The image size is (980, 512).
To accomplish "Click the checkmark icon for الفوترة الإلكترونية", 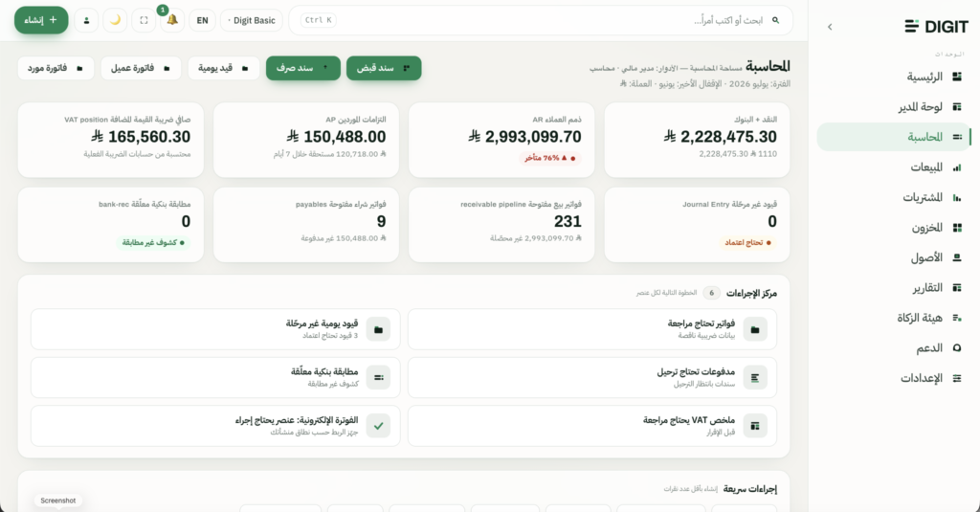I will coord(378,426).
